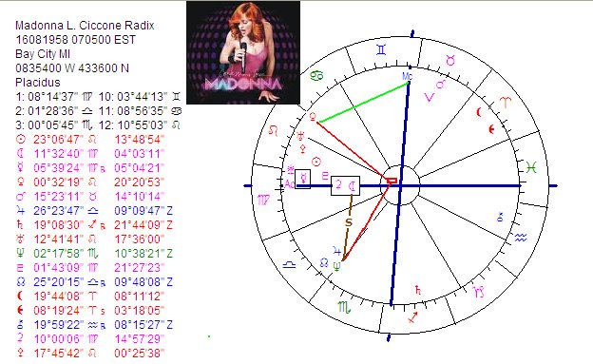Click Ceres position 10°00'06" in table

(59, 339)
